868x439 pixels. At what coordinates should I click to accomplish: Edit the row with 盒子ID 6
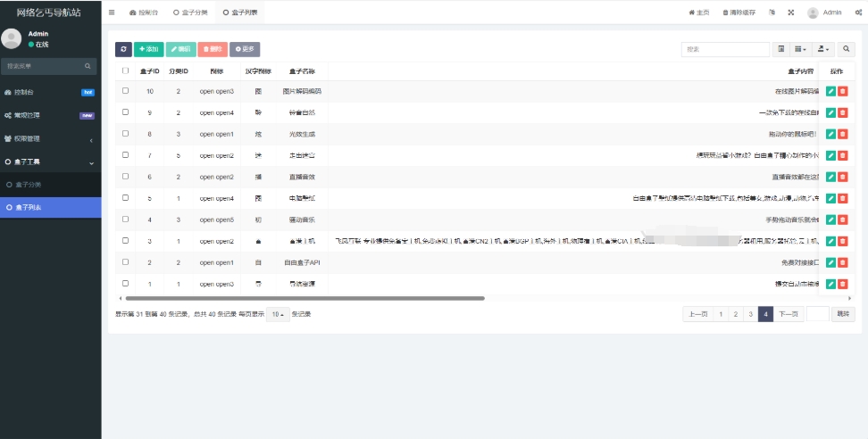pos(830,177)
